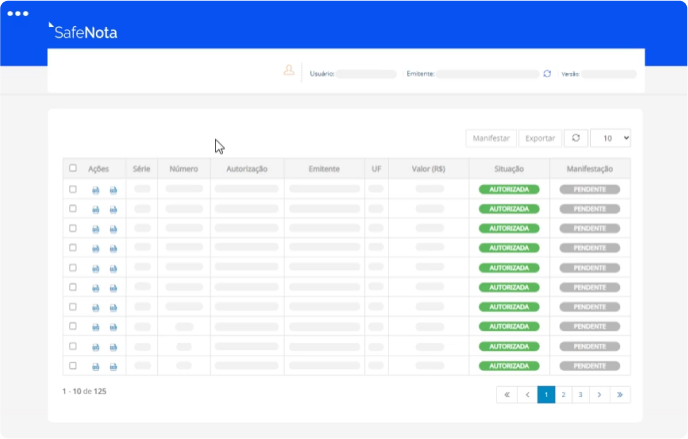Select the checkbox in the last table row
The height and width of the screenshot is (439, 688).
[72, 366]
